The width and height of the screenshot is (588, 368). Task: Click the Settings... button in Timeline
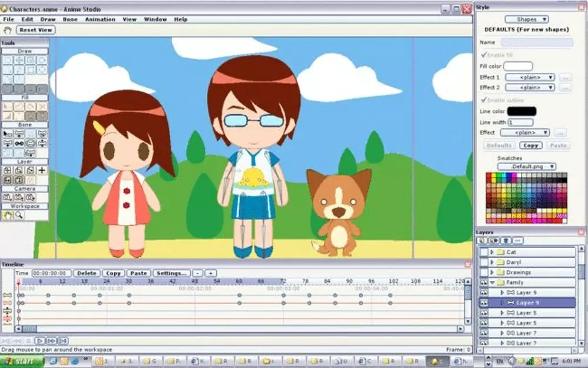pyautogui.click(x=171, y=273)
